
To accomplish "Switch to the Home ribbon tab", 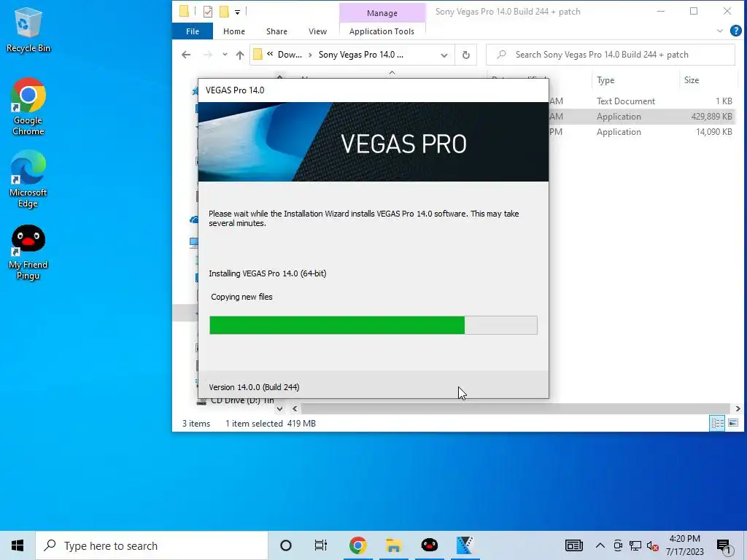I will pyautogui.click(x=234, y=31).
